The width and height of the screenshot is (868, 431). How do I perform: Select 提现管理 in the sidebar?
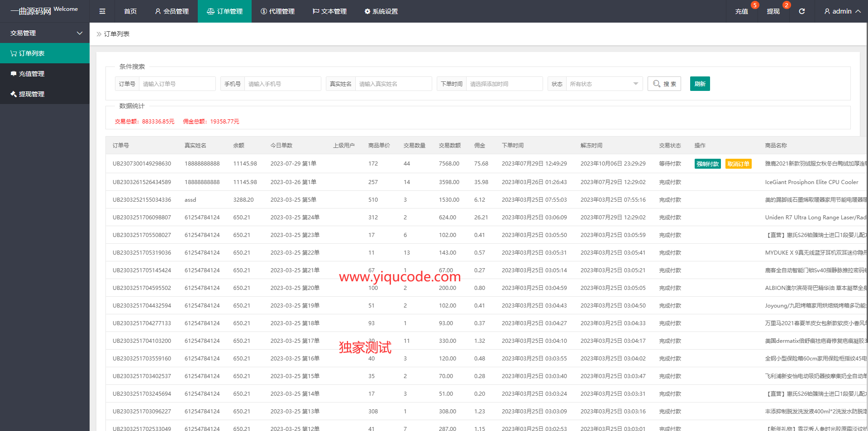coord(45,94)
